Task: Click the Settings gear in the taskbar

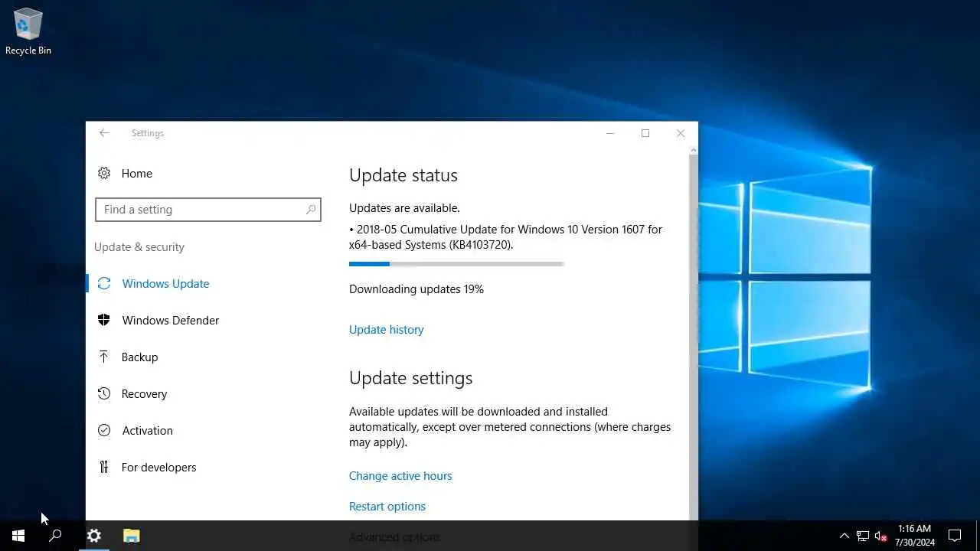Action: click(x=93, y=536)
